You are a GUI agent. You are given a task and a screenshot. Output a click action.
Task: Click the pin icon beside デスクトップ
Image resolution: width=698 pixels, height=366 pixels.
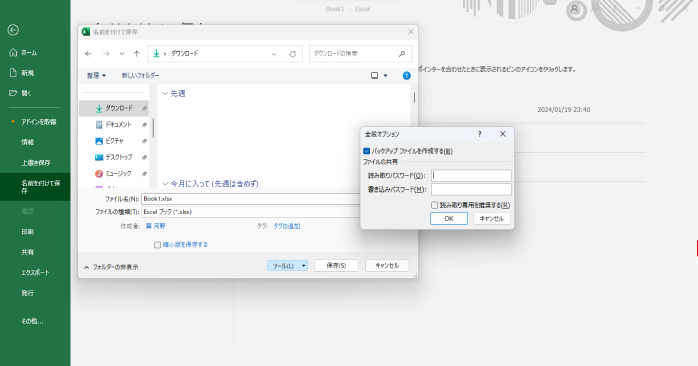144,158
